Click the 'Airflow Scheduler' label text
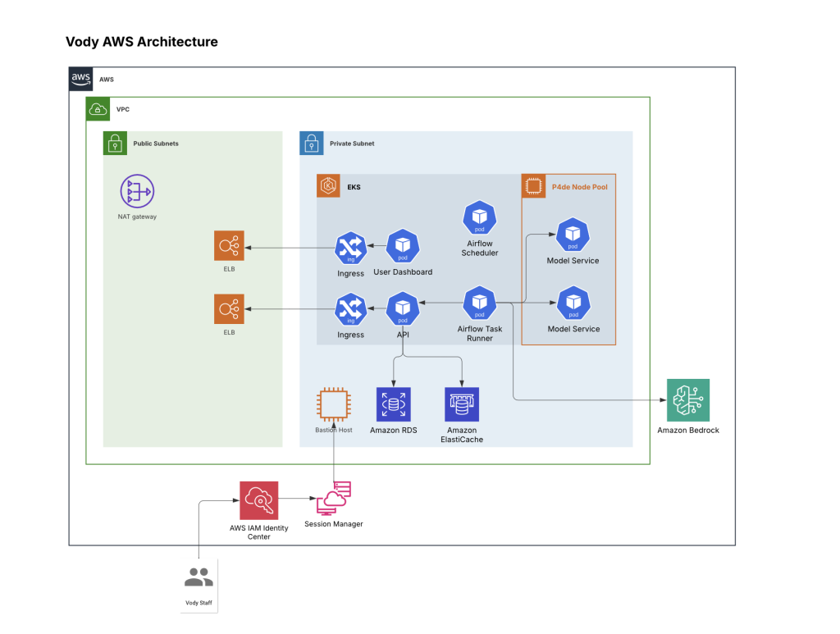Image resolution: width=840 pixels, height=634 pixels. point(479,248)
